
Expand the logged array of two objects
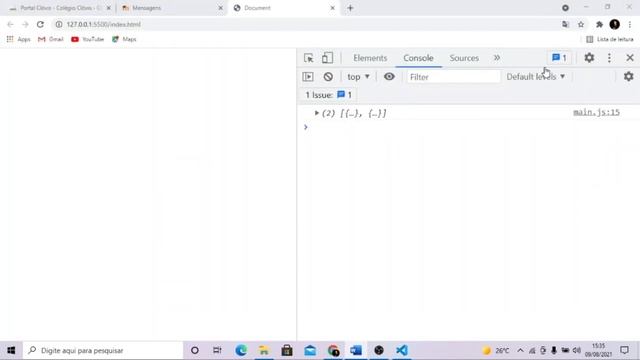coord(316,113)
